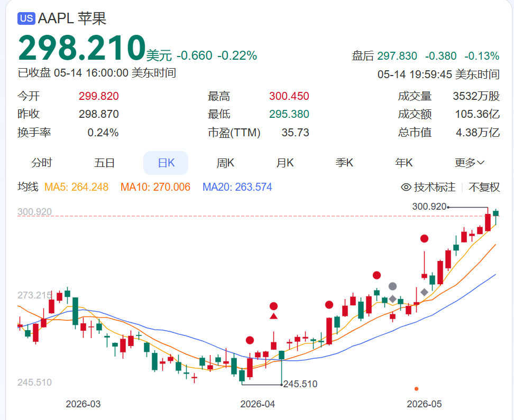514x420 pixels.
Task: Click the 2026-03 date axis label
Action: [83, 404]
